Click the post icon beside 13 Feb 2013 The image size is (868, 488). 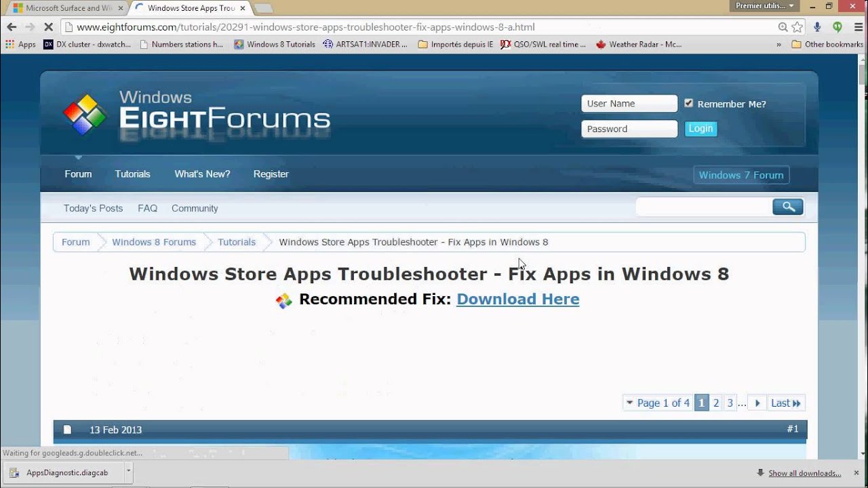click(67, 429)
